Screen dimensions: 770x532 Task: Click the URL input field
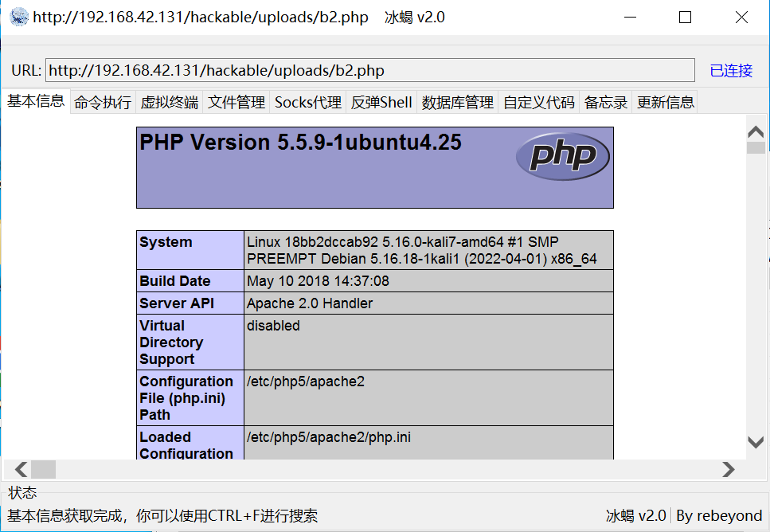pos(369,70)
